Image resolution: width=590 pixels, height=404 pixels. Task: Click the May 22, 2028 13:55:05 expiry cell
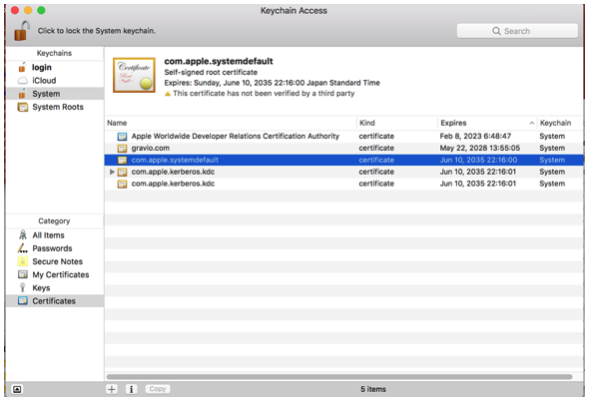point(480,148)
